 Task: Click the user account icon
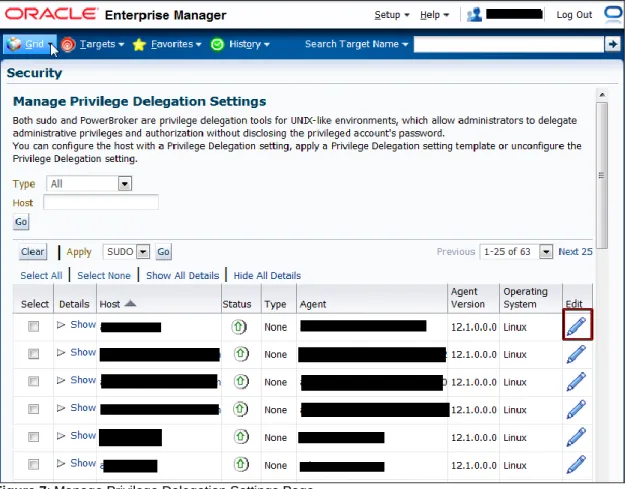474,15
